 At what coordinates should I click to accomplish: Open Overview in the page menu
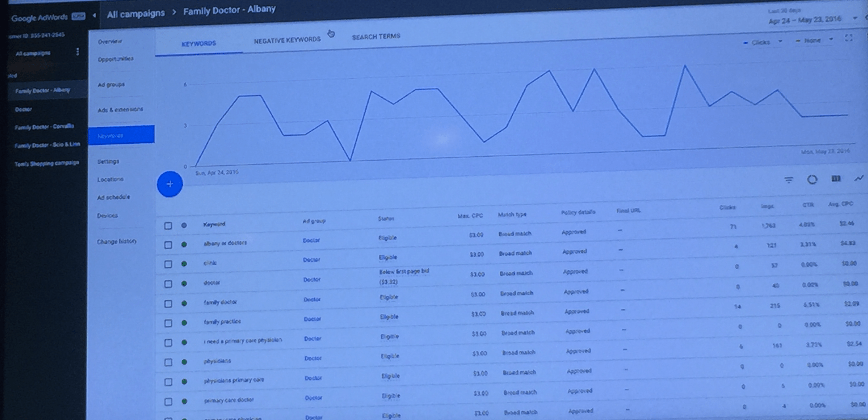point(110,41)
